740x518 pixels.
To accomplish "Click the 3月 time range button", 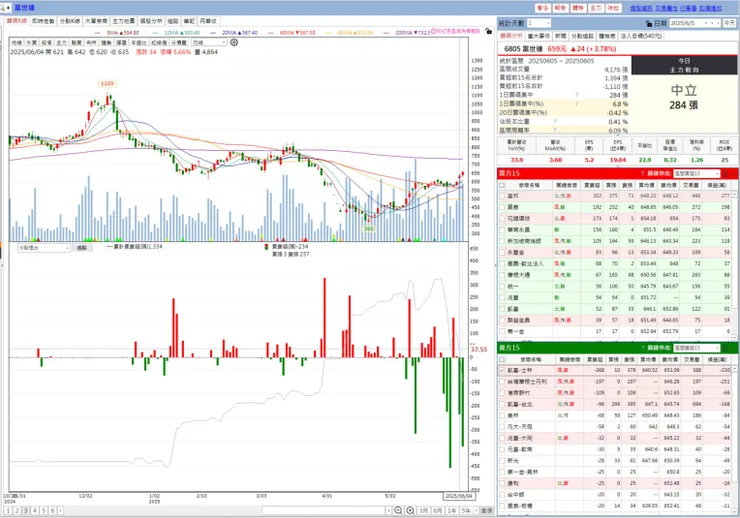I will (423, 510).
